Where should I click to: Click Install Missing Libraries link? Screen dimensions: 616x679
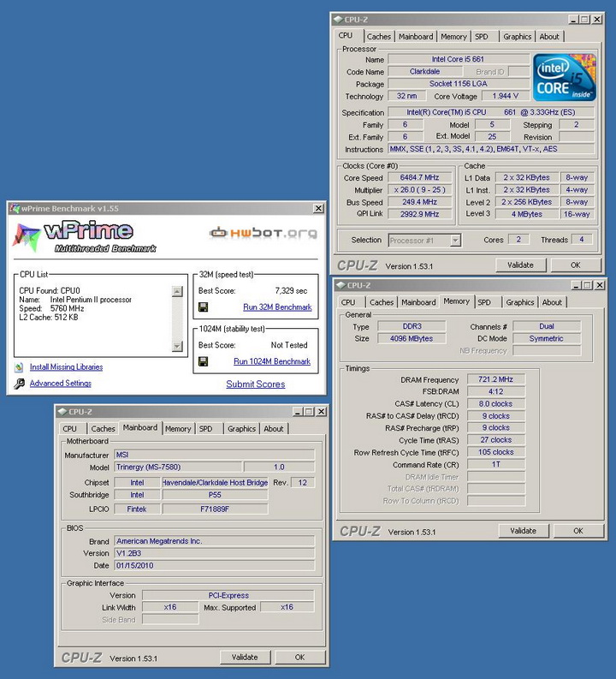point(66,367)
